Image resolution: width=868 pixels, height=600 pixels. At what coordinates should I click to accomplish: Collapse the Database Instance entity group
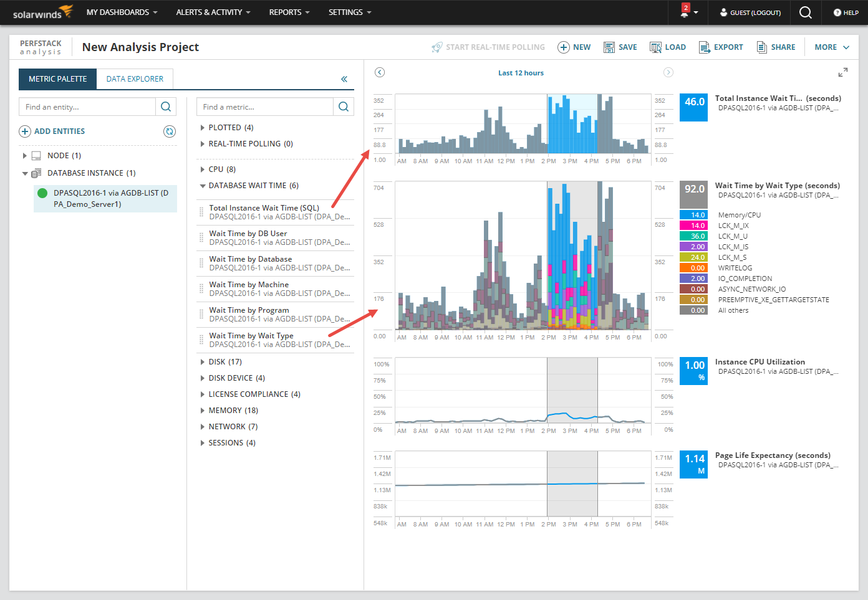[24, 173]
